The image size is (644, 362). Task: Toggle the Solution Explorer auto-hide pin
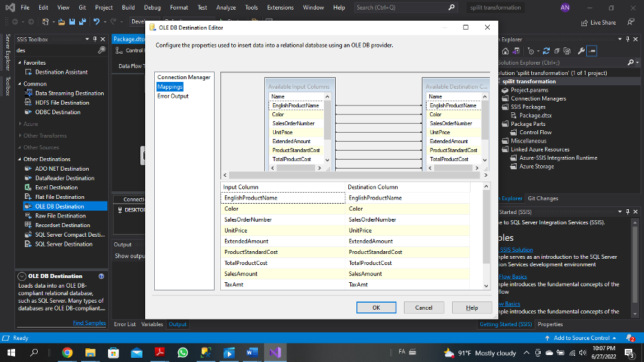[628, 39]
